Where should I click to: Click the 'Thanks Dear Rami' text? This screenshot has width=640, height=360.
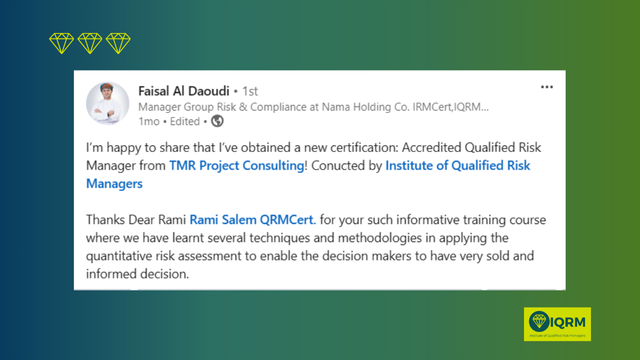coord(136,220)
